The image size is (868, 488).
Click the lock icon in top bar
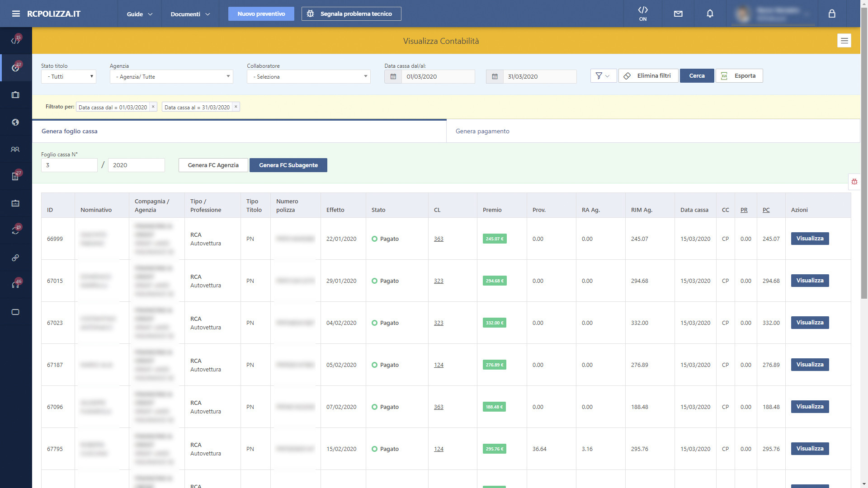pyautogui.click(x=832, y=14)
